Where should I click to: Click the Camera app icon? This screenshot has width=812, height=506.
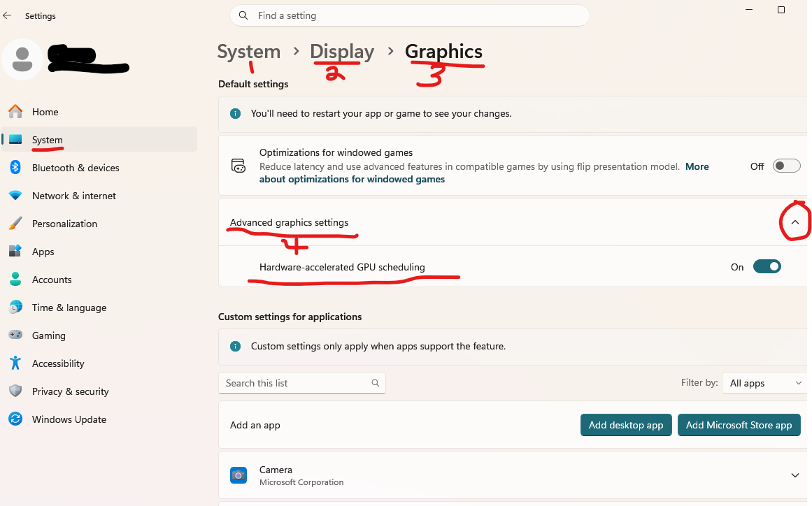coord(238,475)
